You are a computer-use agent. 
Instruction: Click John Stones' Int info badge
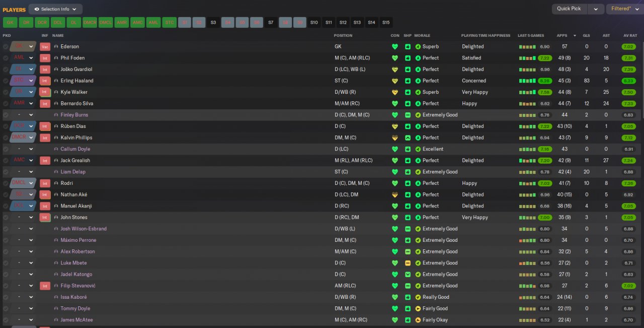45,217
